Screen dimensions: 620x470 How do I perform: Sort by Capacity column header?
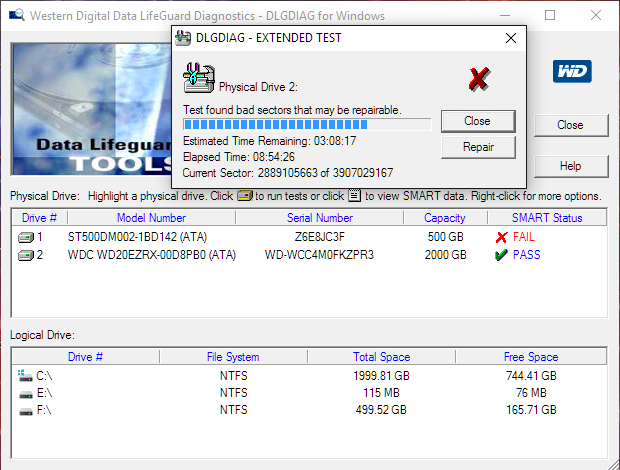tap(445, 218)
